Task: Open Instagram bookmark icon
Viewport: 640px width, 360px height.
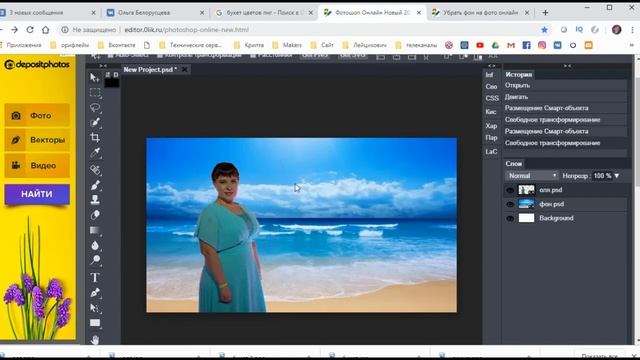Action: tap(542, 45)
